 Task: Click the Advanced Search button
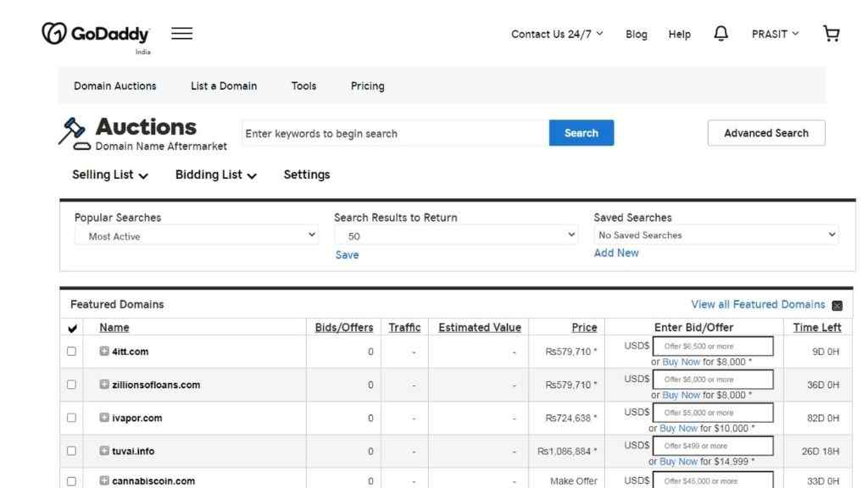pyautogui.click(x=766, y=133)
